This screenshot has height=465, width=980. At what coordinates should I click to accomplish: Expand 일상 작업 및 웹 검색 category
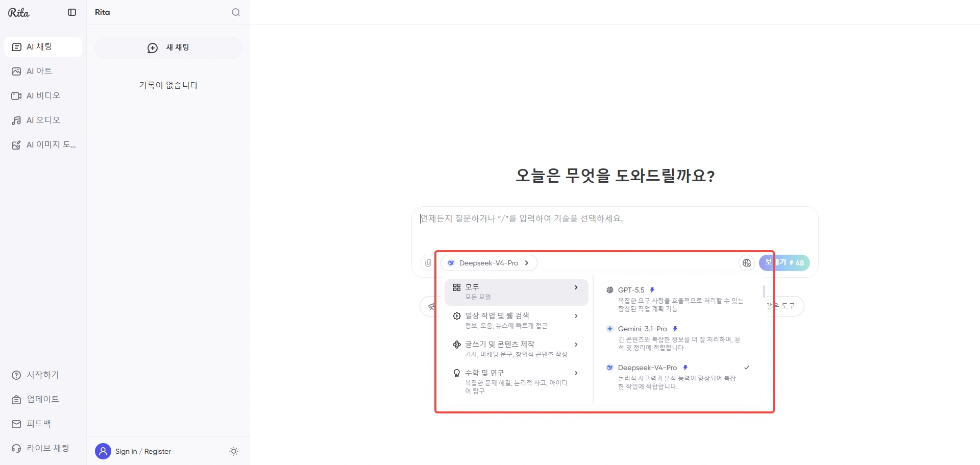517,321
